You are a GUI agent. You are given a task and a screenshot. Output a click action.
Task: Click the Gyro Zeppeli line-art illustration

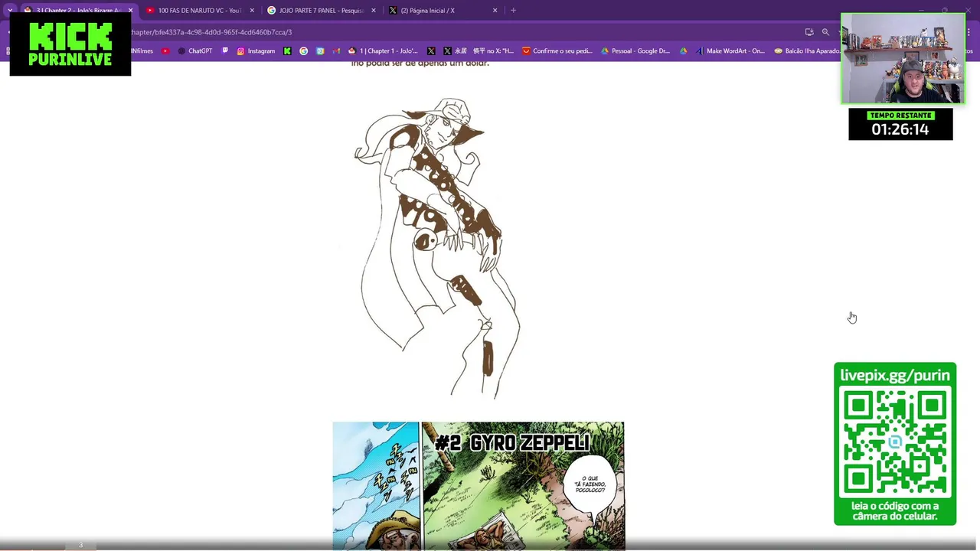tap(437, 248)
